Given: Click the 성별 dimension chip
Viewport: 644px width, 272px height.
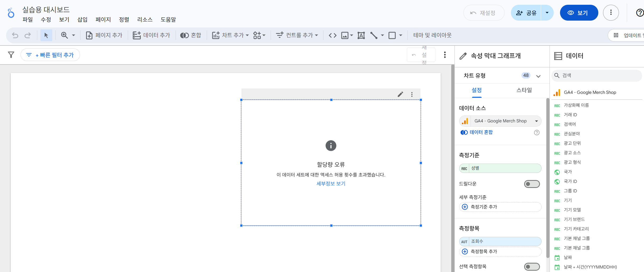Looking at the screenshot, I should coord(500,168).
